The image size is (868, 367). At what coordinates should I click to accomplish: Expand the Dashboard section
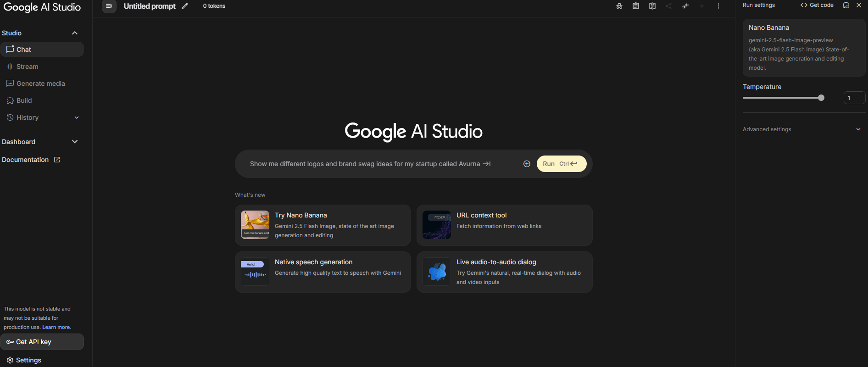point(75,142)
